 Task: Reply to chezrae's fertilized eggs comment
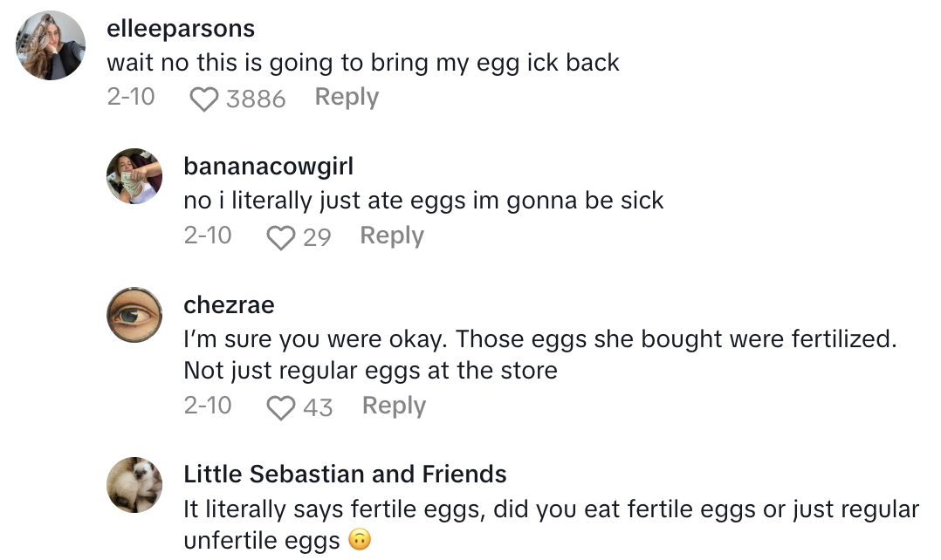[394, 406]
